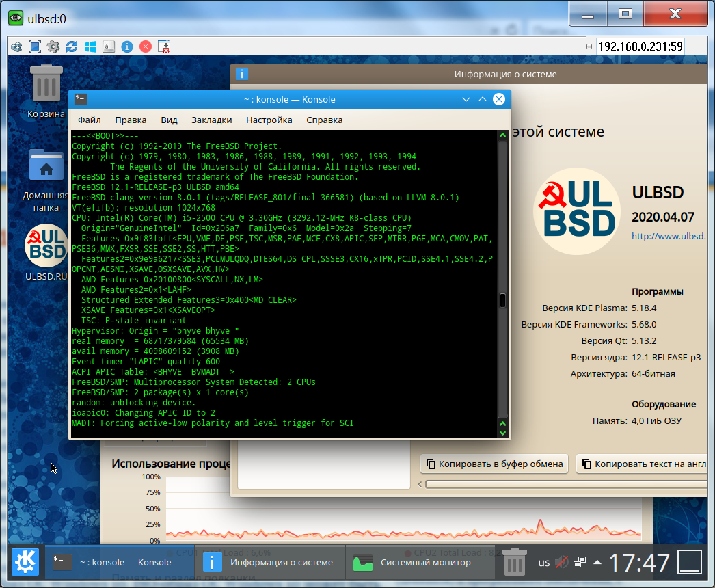Open the Закладки menu in Konsole
Screen dimensions: 715x588
[x=211, y=120]
